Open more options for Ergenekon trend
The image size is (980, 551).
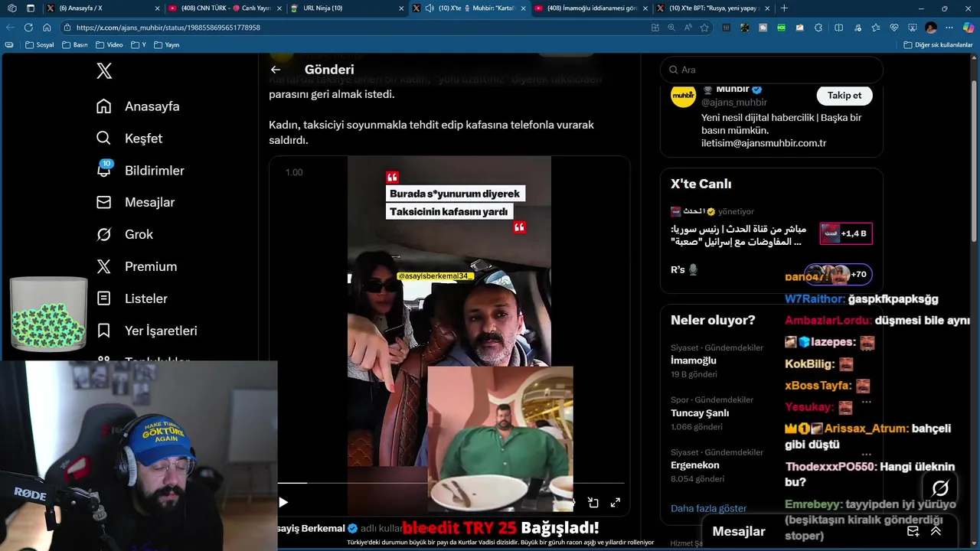866,454
